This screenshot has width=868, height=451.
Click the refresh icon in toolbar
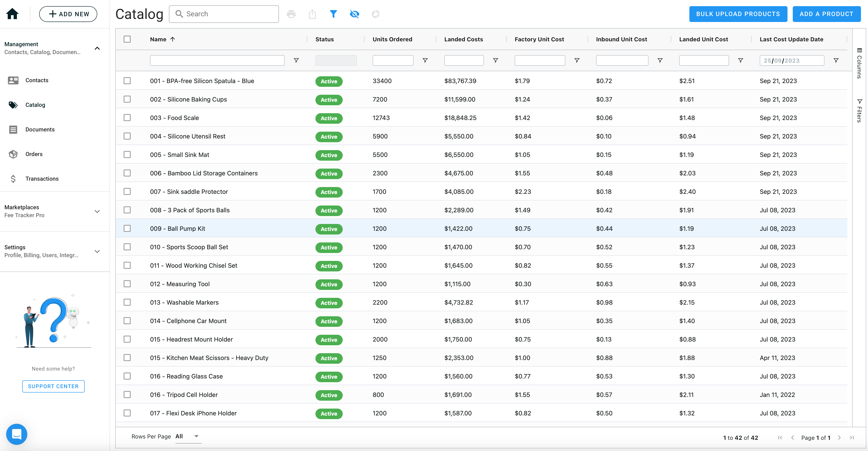pos(375,14)
